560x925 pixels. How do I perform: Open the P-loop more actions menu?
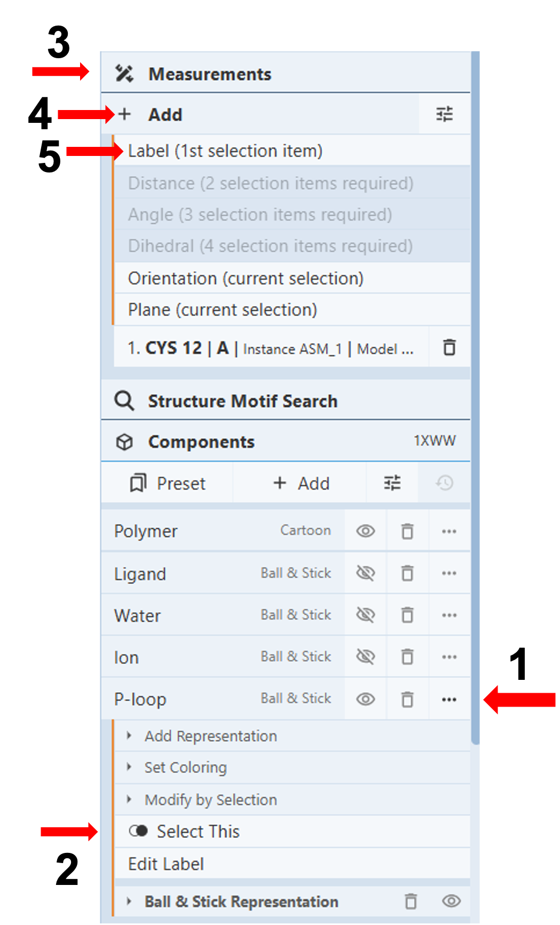pyautogui.click(x=449, y=699)
